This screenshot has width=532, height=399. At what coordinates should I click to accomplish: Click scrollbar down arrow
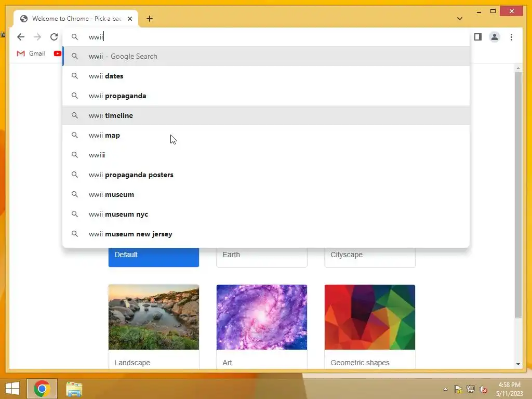[x=518, y=364]
